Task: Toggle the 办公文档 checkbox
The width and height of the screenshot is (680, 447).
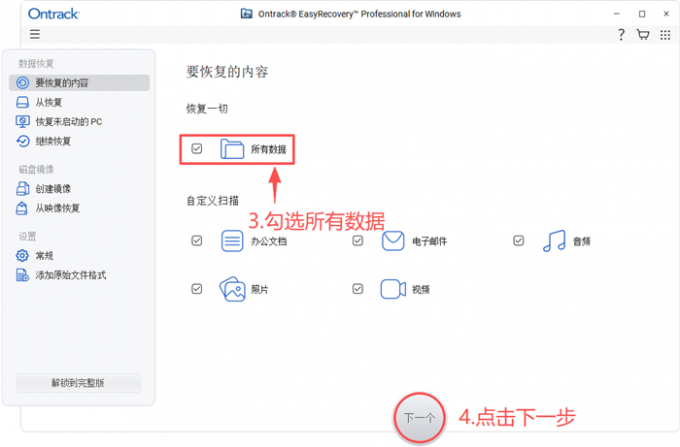Action: pos(196,241)
